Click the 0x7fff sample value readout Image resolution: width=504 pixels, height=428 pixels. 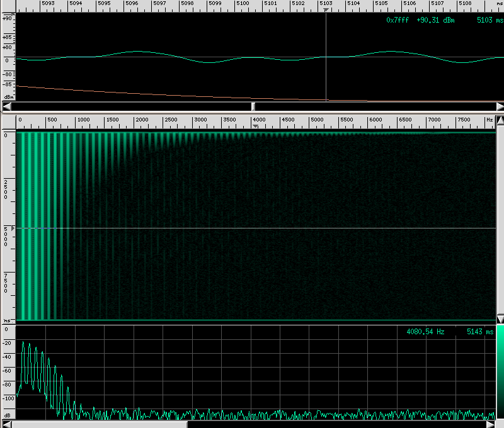pyautogui.click(x=398, y=20)
